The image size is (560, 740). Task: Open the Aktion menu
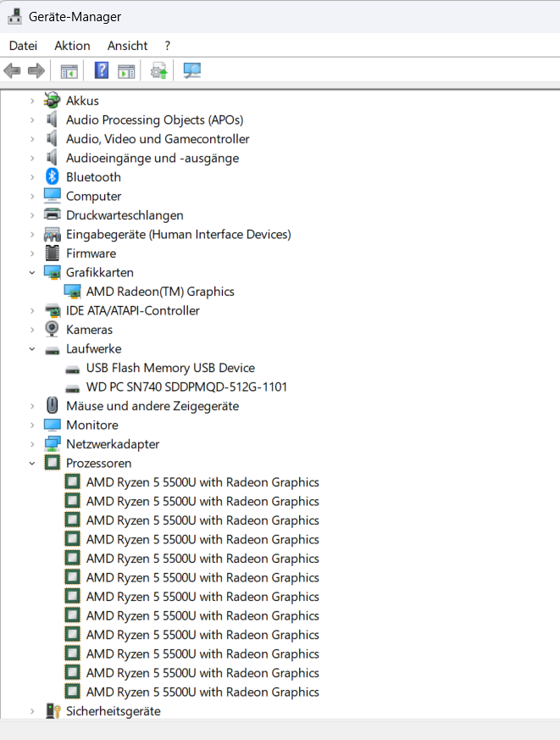(72, 45)
